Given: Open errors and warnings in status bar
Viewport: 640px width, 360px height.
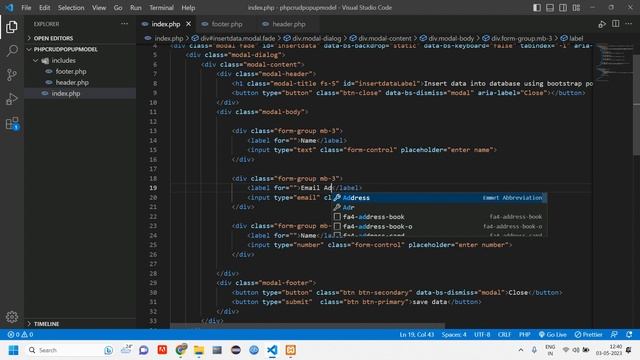Looking at the screenshot, I should [20, 335].
